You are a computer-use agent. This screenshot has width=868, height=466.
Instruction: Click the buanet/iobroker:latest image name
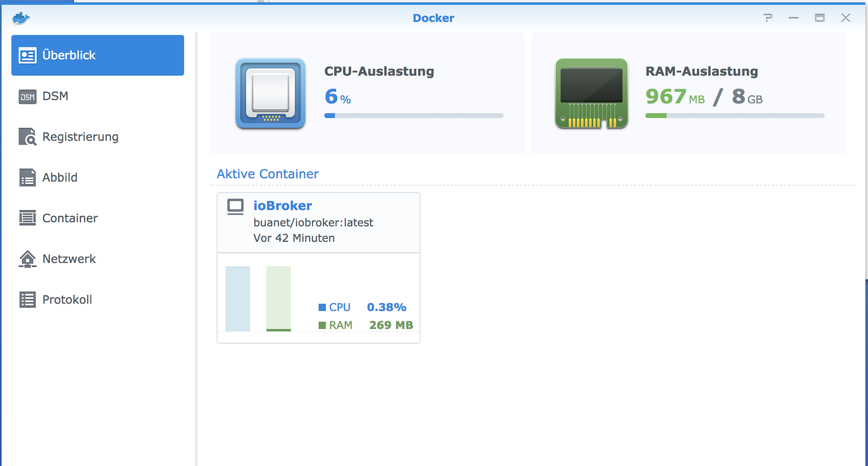(313, 223)
